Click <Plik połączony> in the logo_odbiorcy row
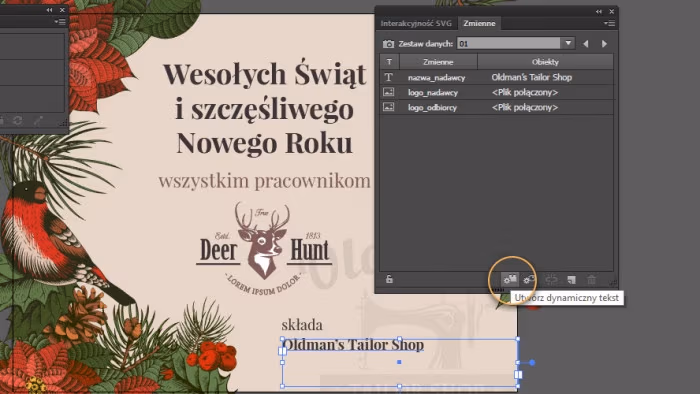This screenshot has height=394, width=700. pyautogui.click(x=525, y=107)
